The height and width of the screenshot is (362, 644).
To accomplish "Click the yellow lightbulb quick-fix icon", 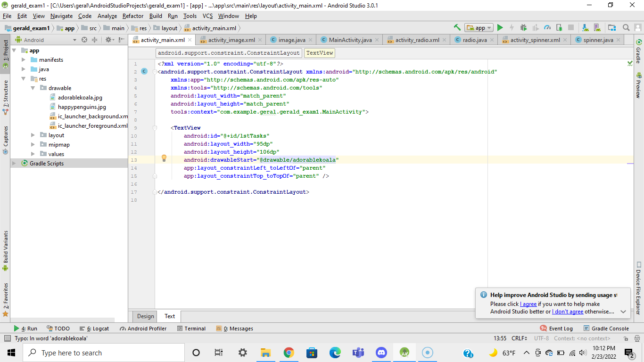I will point(164,158).
